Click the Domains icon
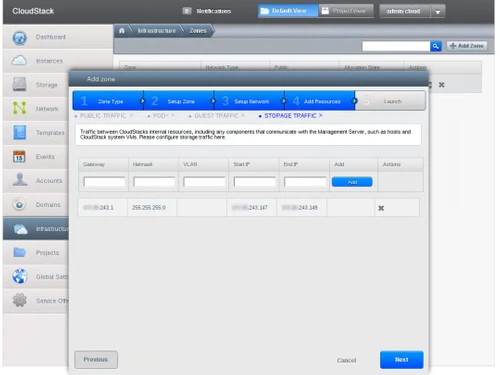Screen dimensions: 500x375 (x=19, y=204)
